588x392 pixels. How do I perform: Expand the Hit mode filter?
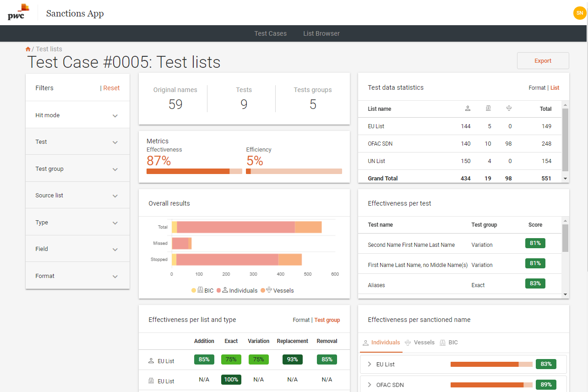click(115, 116)
